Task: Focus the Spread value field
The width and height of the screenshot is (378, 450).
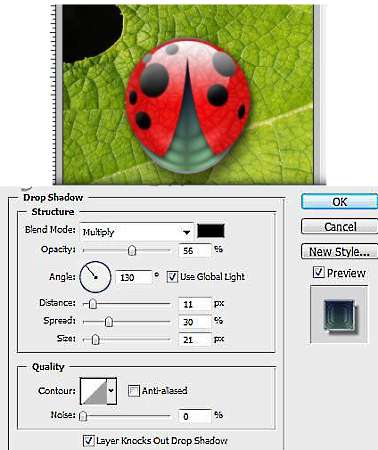Action: click(195, 322)
